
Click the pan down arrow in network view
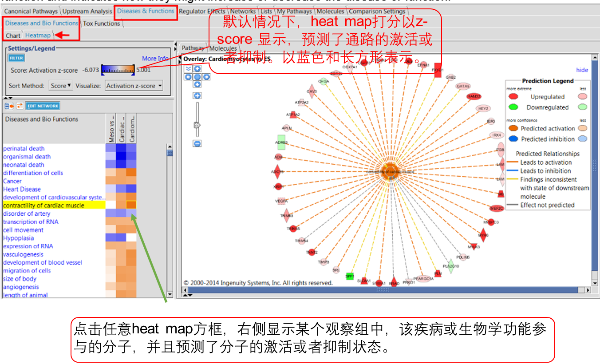[197, 84]
